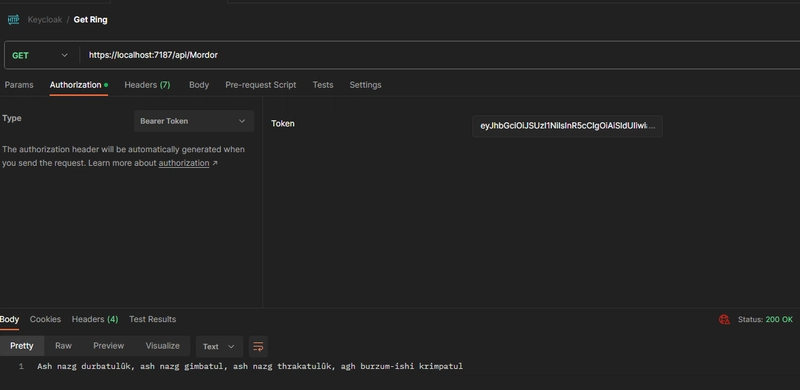
Task: Click the Type label
Action: pos(12,118)
